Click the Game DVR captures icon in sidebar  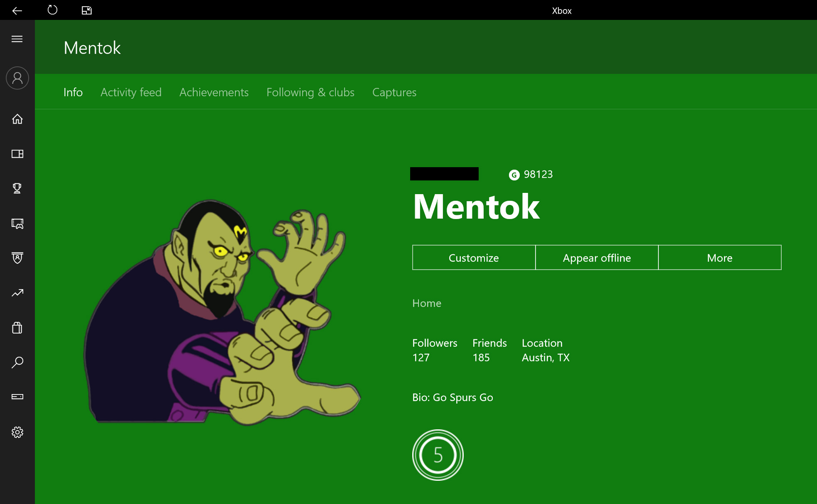click(17, 224)
